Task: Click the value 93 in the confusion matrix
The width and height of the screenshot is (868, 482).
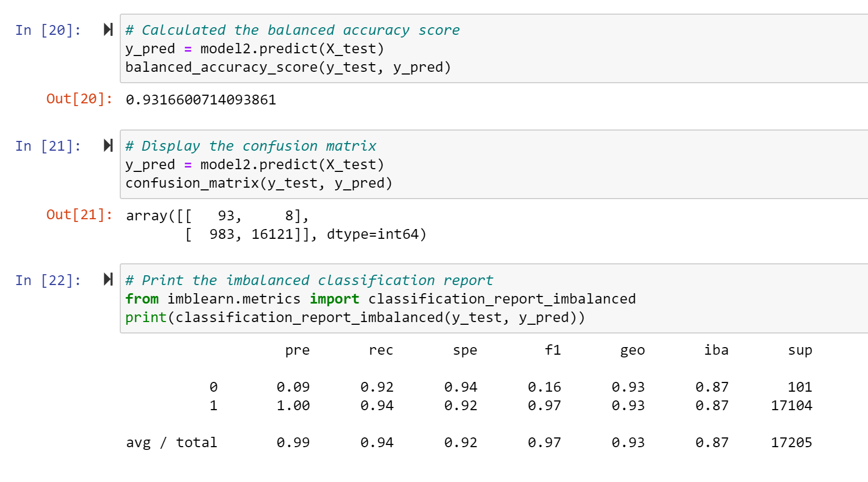Action: [x=226, y=216]
